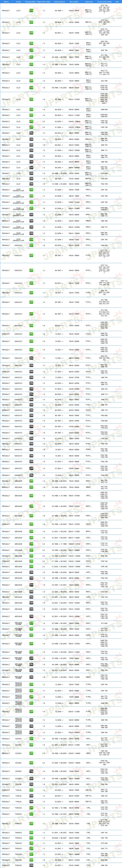Select the 04.1998 -> 10.1999 production years cell

[59, 496]
